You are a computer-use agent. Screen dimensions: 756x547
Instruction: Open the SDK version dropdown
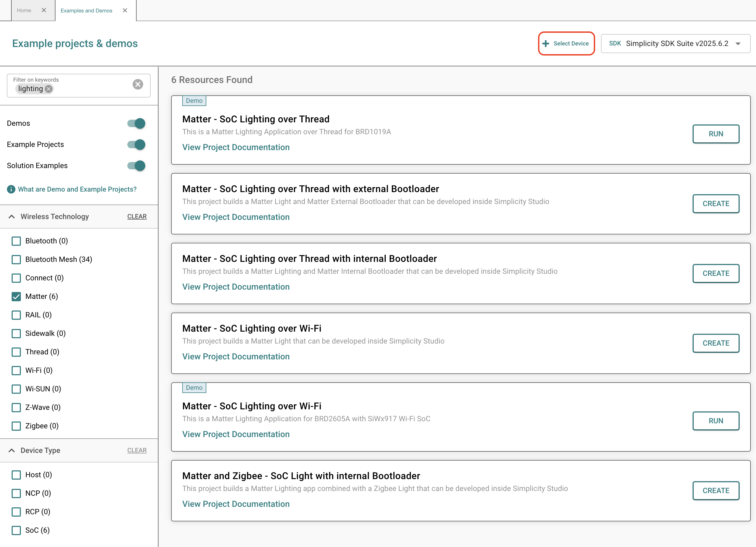click(738, 44)
